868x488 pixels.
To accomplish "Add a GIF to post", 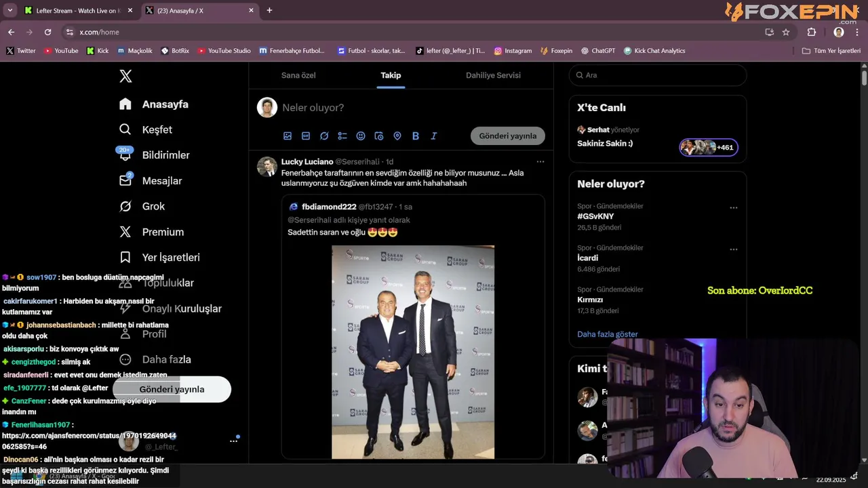I will coord(306,136).
